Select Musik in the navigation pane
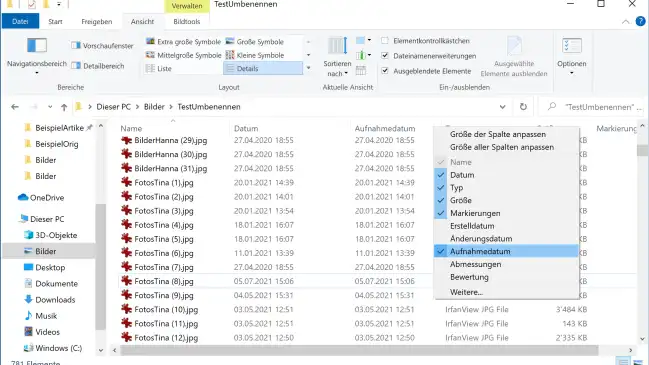This screenshot has height=365, width=649. pyautogui.click(x=41, y=316)
